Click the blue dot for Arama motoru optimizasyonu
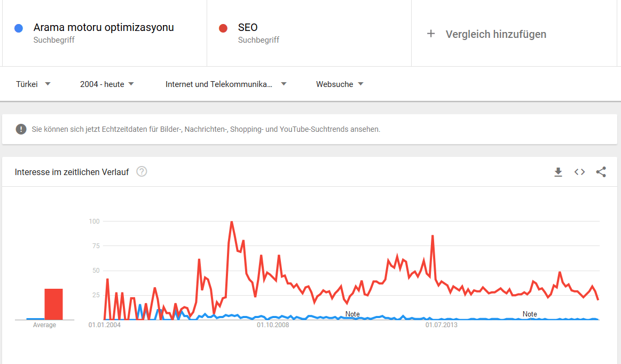The image size is (621, 364). point(19,28)
